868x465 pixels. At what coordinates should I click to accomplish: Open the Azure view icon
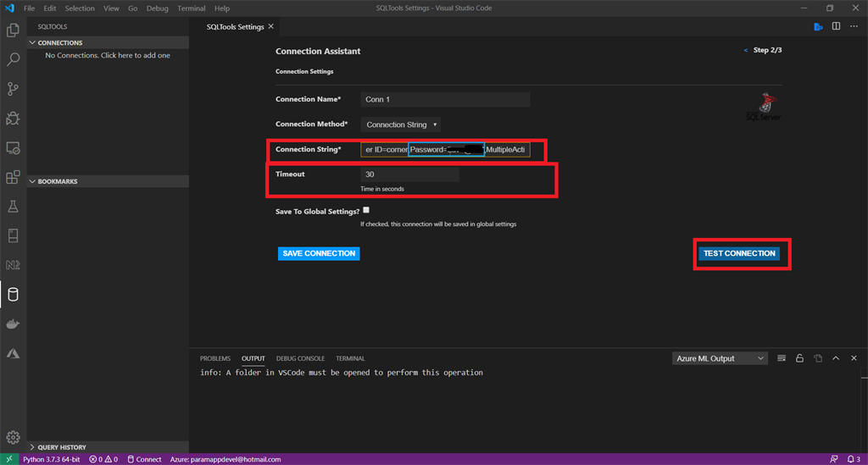tap(13, 353)
